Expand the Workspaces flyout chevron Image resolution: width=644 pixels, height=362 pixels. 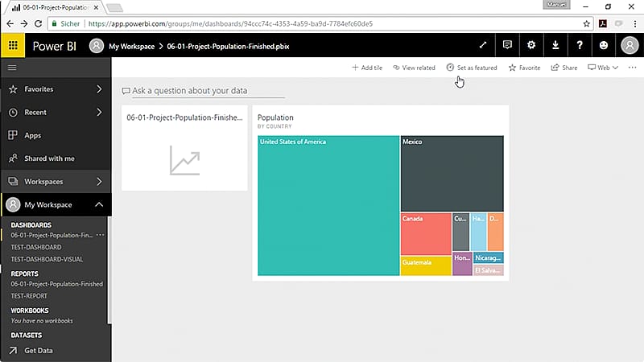[x=99, y=182]
